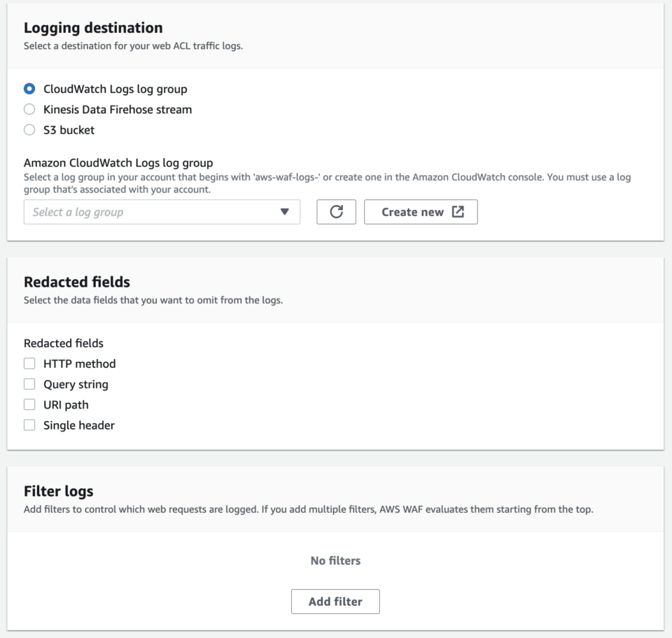The image size is (672, 638).
Task: Add a filter under Filter logs
Action: point(335,601)
